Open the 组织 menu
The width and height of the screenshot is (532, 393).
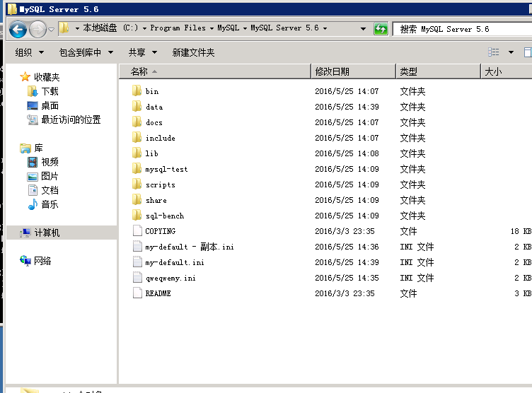[30, 52]
